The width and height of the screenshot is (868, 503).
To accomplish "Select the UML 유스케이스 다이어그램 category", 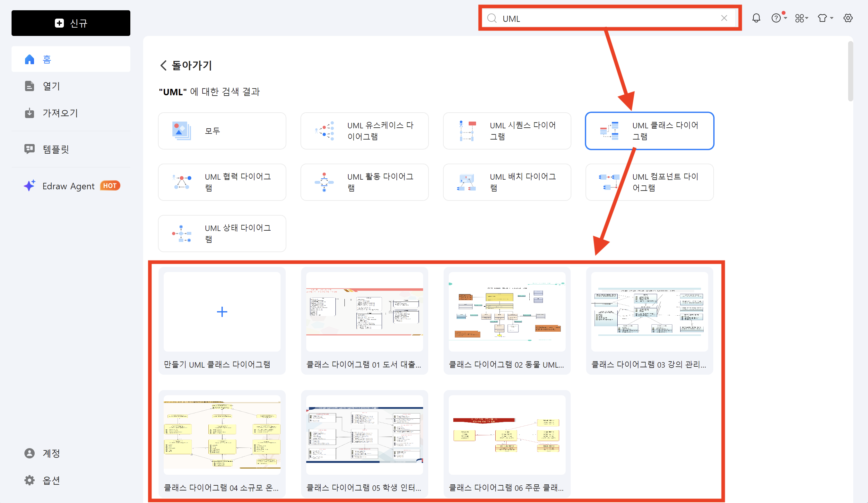I will pos(364,131).
